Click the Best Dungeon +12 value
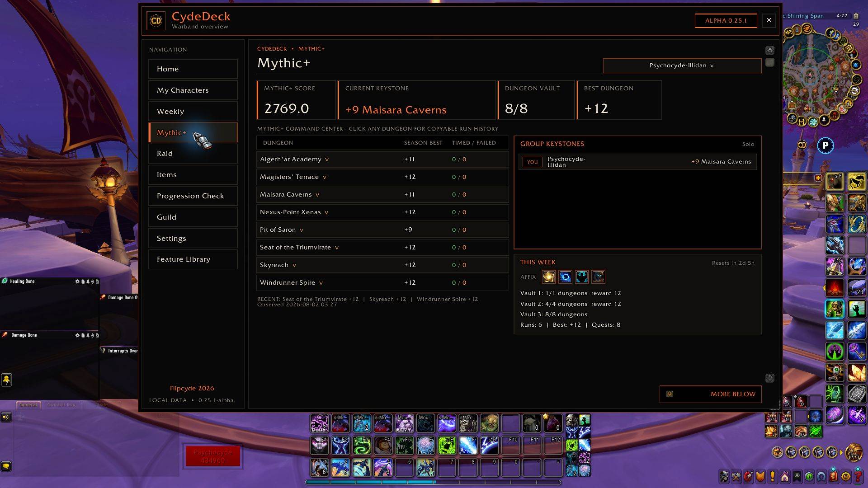The width and height of the screenshot is (868, 488). point(596,108)
